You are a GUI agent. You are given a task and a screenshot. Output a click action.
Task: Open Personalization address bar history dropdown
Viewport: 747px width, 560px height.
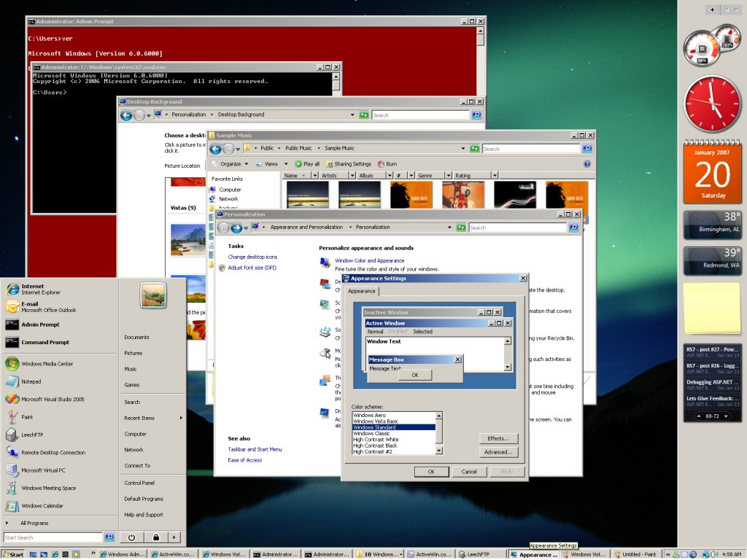449,227
